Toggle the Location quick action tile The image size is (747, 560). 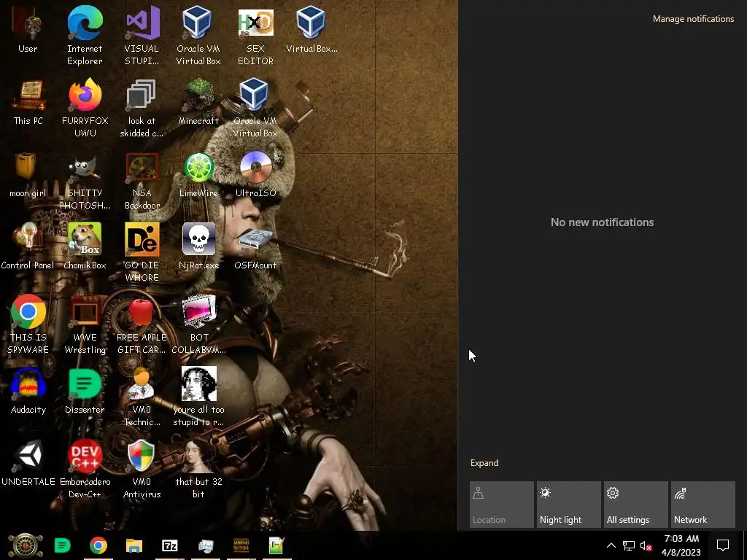[x=502, y=505]
